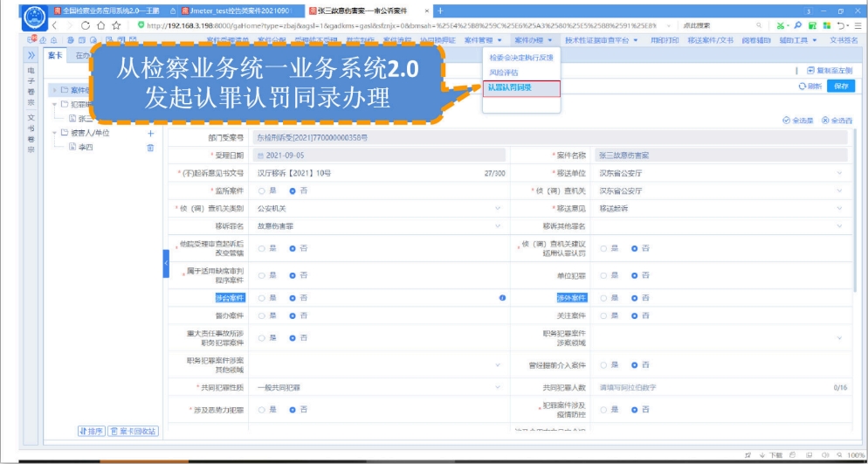Switch to the 案卡 tab
The height and width of the screenshot is (464, 868).
click(x=55, y=55)
